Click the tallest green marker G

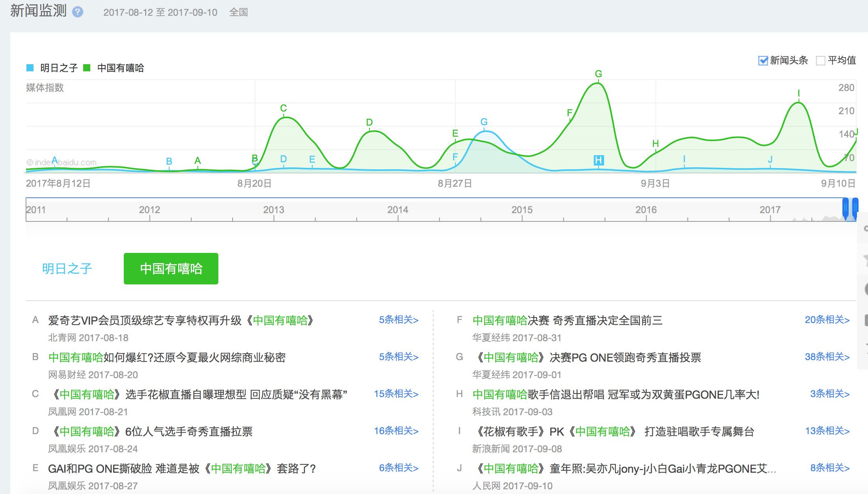tap(598, 74)
